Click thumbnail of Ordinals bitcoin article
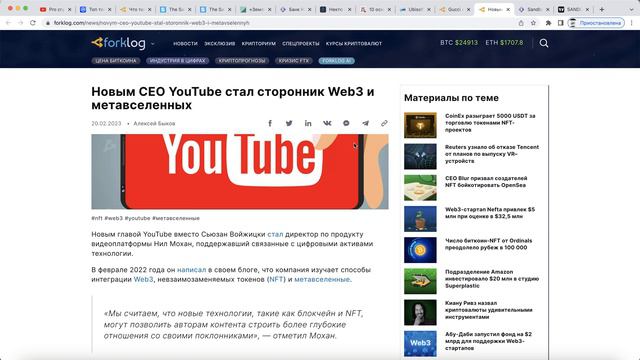 click(420, 250)
